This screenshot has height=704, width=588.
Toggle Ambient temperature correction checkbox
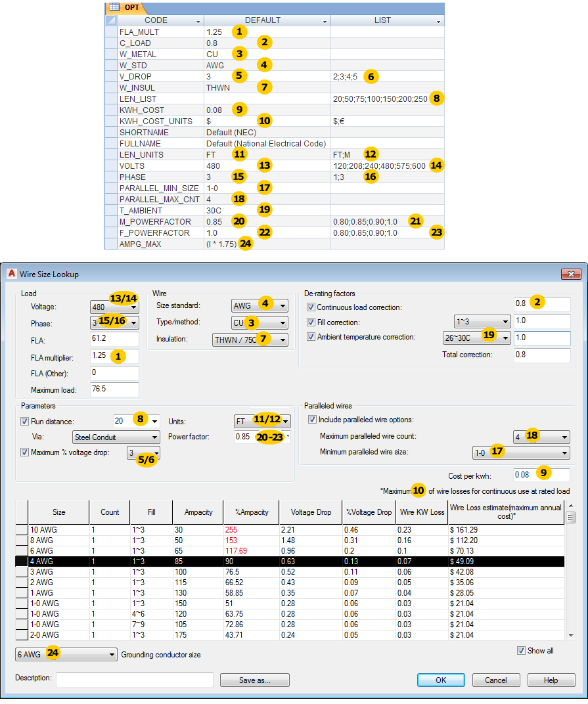pos(311,337)
